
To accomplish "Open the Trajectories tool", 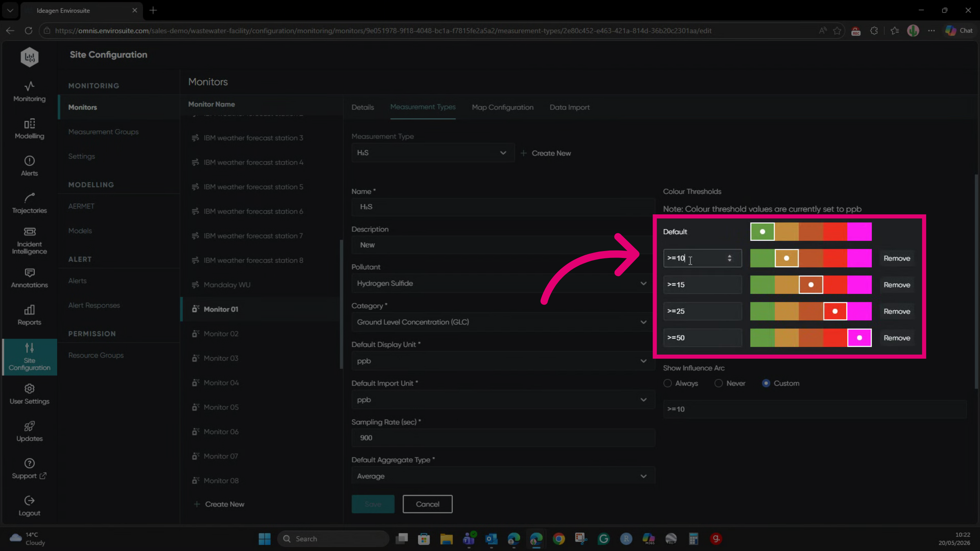I will 29,203.
